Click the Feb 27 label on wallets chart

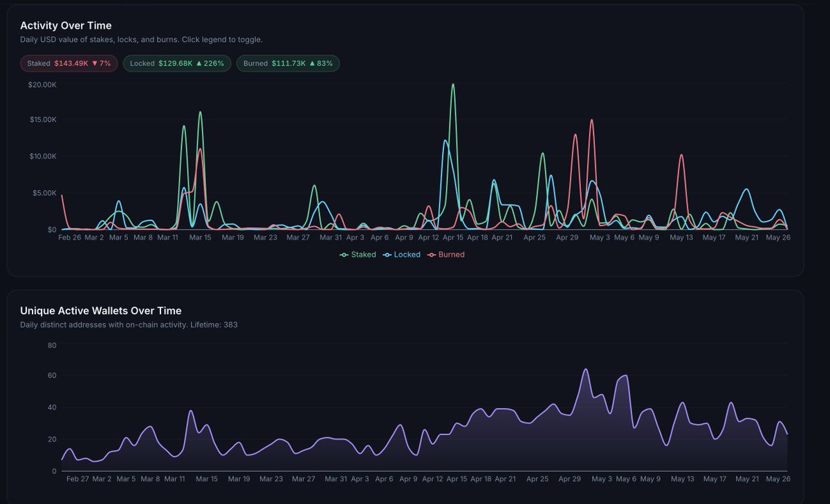click(x=77, y=478)
